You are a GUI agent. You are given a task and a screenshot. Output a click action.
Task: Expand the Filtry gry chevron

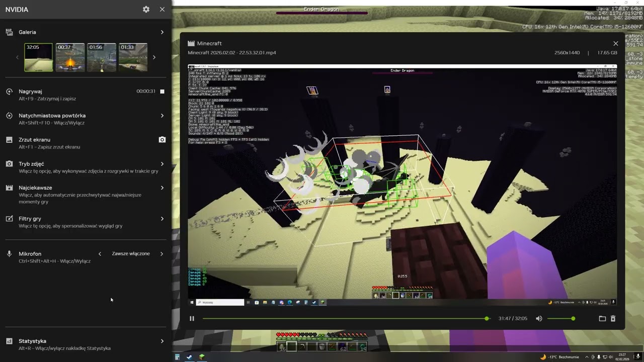162,219
